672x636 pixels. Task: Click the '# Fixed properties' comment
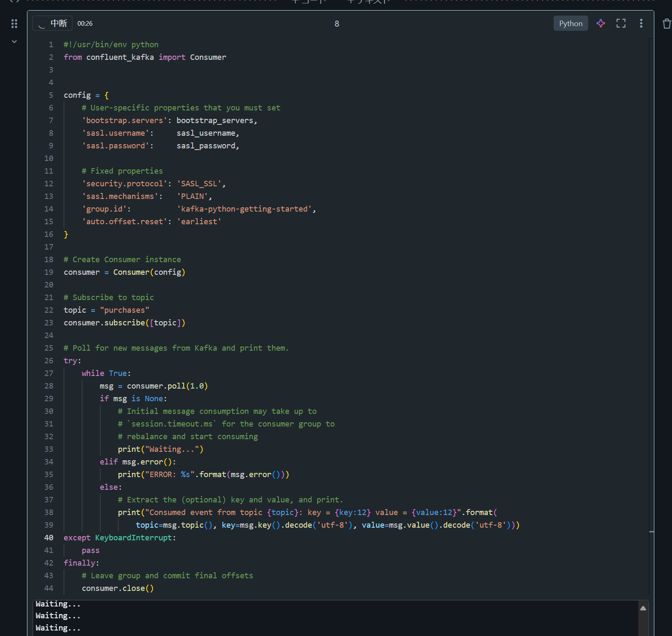[122, 171]
